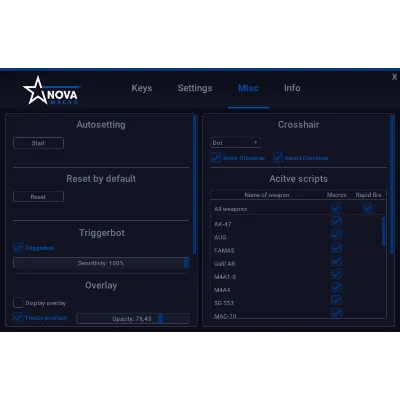Open the Keys tab
The width and height of the screenshot is (400, 400).
pos(142,88)
